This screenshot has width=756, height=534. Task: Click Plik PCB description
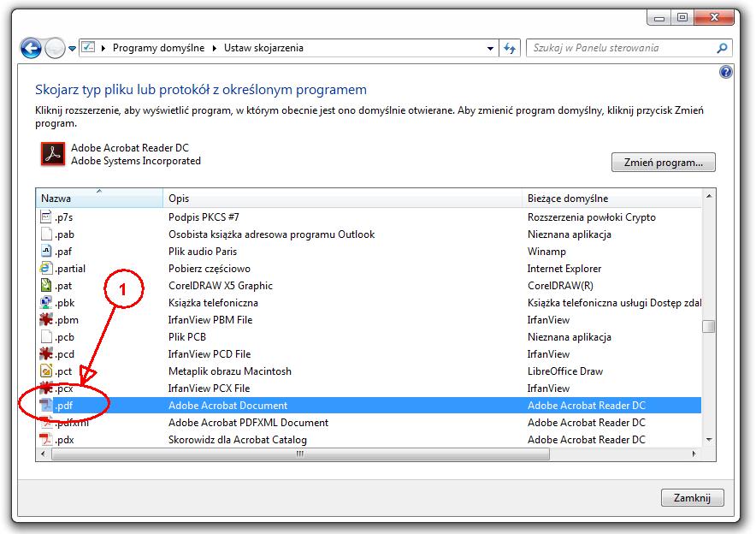(187, 337)
